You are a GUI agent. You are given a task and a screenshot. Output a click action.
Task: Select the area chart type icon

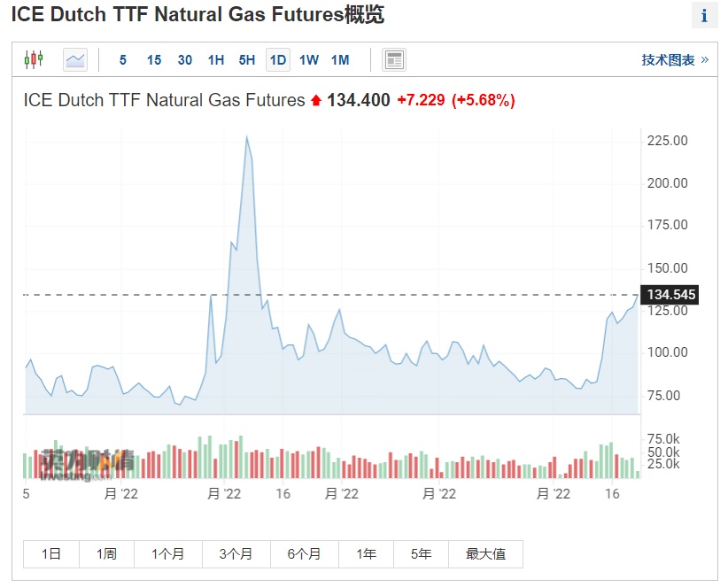pos(75,60)
